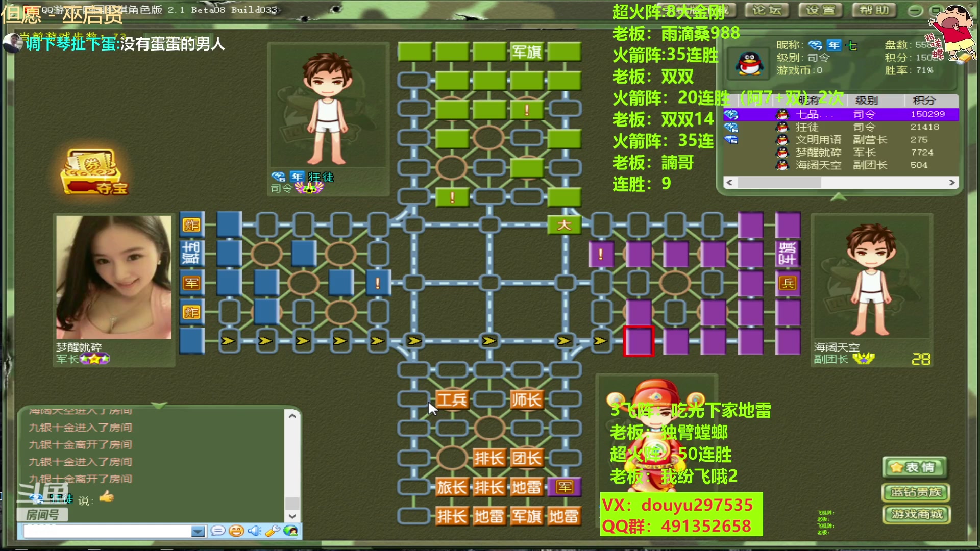Open the 帮助 help menu
The width and height of the screenshot is (980, 551).
click(874, 10)
